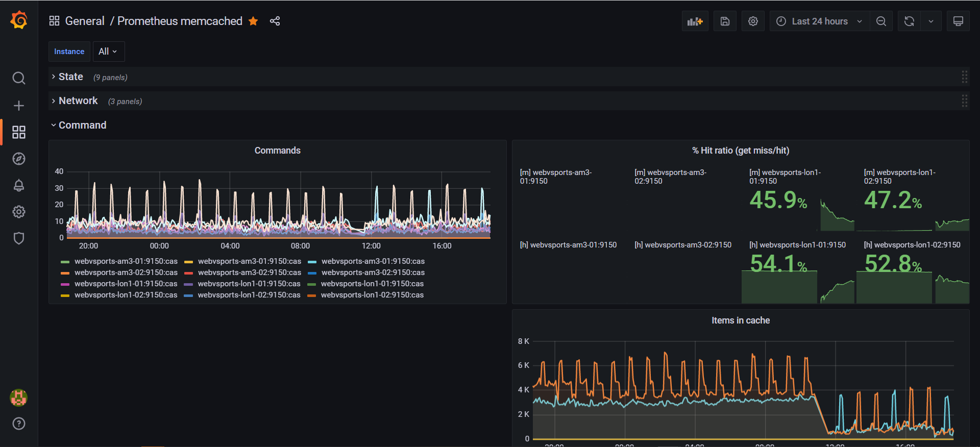Open the refresh interval dropdown arrow
Viewport: 980px width, 447px height.
tap(931, 21)
